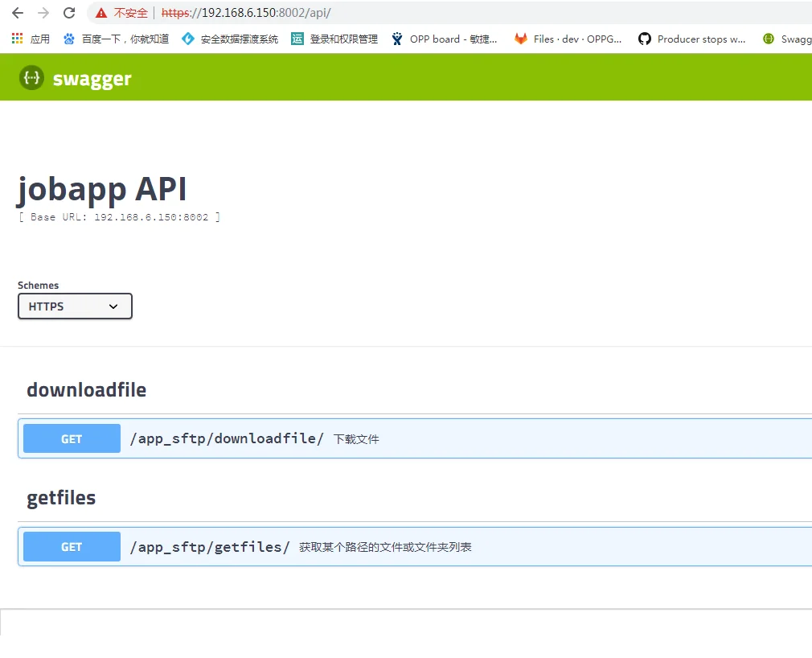Open the Swagger bookmark at the right edge

(787, 39)
